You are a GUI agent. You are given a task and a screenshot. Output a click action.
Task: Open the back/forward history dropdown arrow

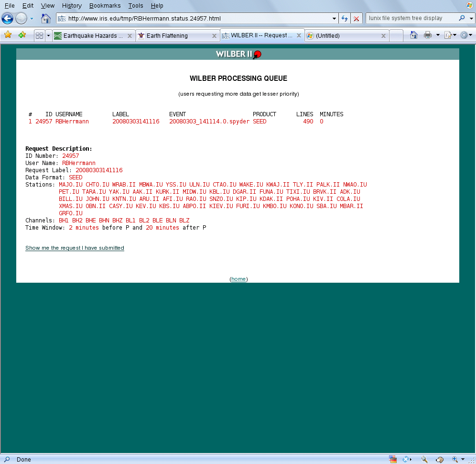coord(32,19)
